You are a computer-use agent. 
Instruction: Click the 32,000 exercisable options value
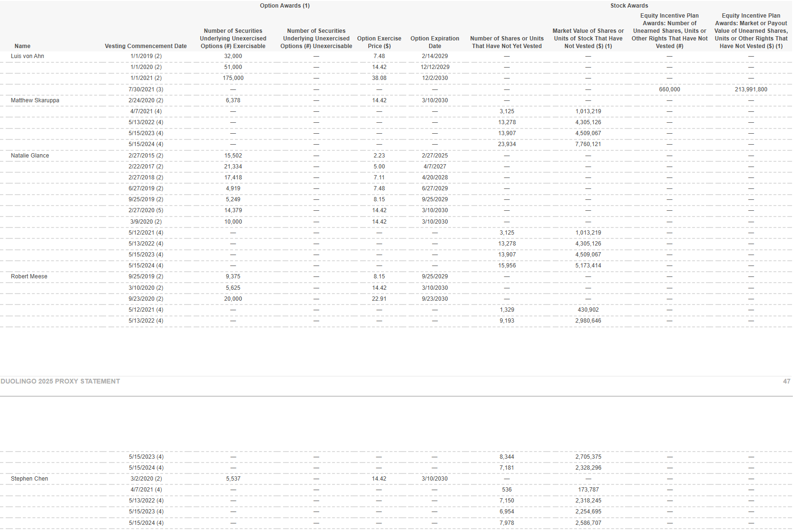click(233, 56)
